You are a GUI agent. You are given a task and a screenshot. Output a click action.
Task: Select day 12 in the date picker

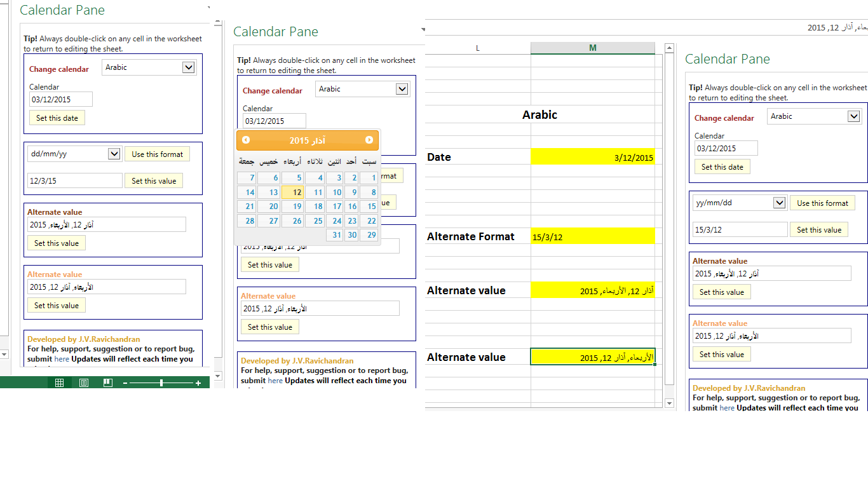click(292, 192)
